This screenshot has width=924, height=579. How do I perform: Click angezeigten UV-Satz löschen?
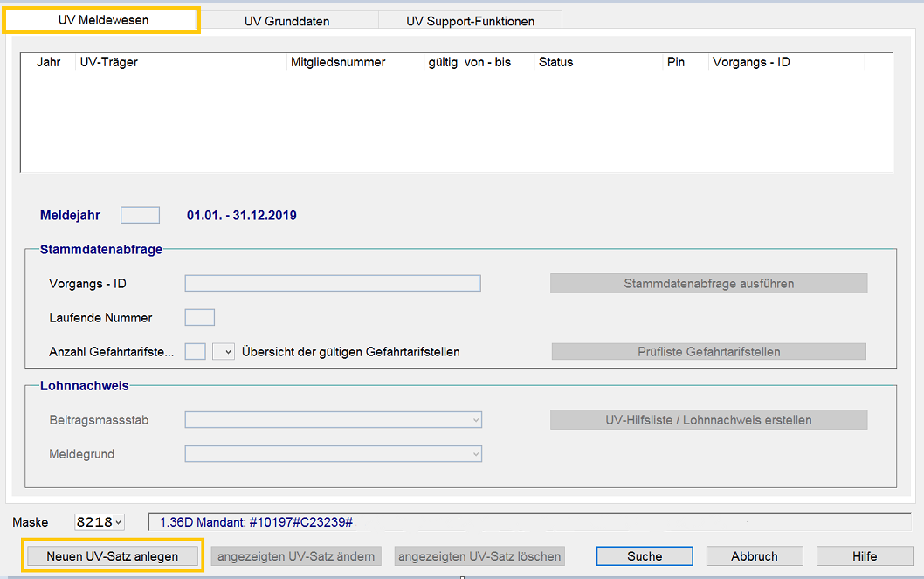click(479, 556)
